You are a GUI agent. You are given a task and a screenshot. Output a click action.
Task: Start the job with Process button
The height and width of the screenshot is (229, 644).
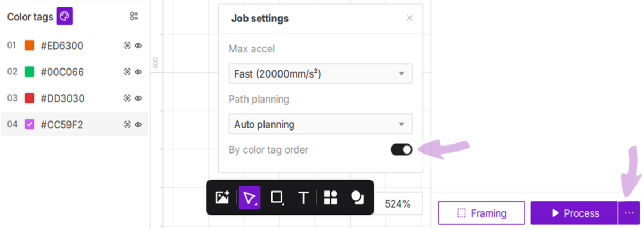574,213
